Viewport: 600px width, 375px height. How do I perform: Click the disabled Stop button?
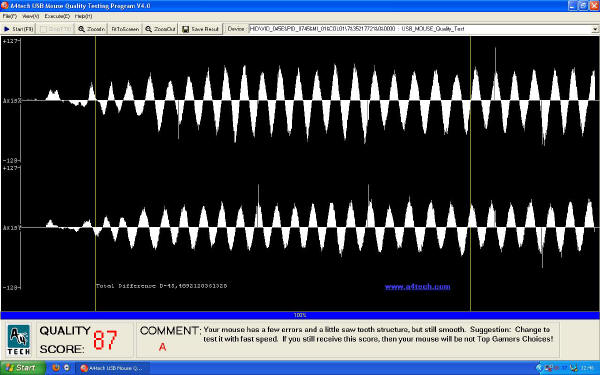[x=56, y=29]
